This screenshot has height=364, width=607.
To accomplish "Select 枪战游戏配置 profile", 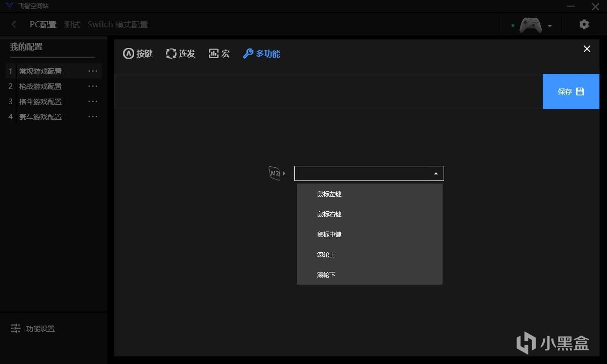I will pos(40,86).
